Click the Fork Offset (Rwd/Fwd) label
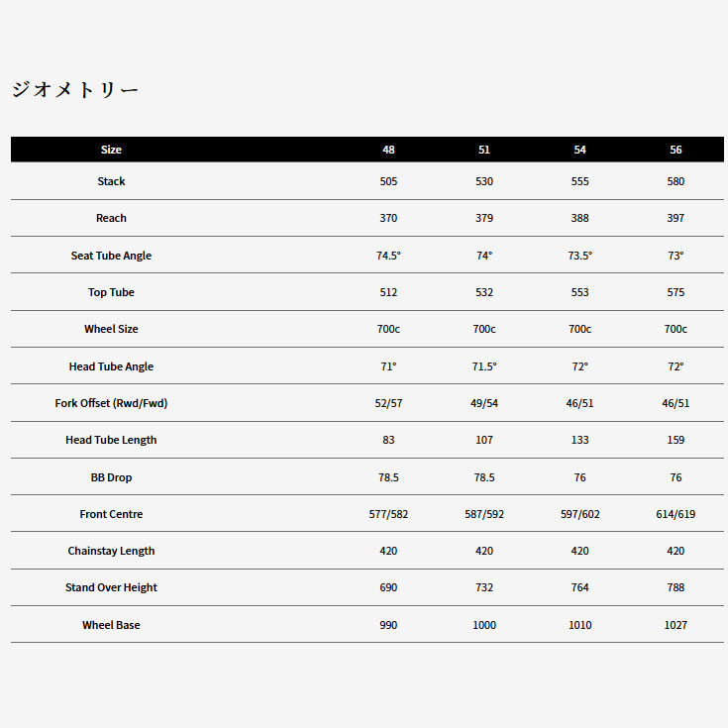This screenshot has height=728, width=728. click(x=111, y=403)
